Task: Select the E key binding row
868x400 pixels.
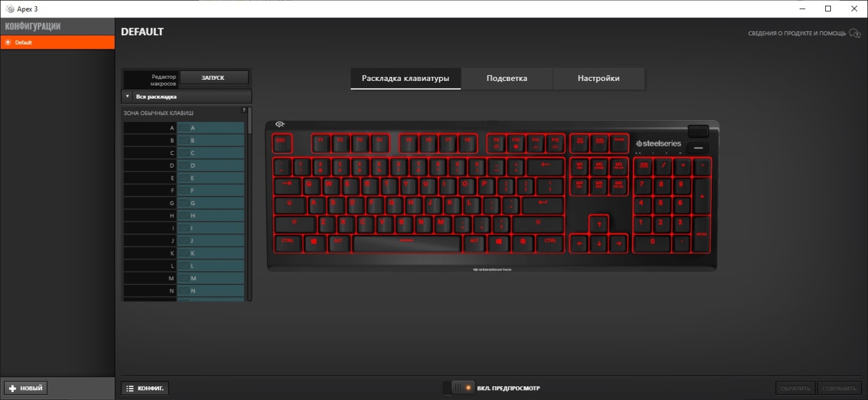Action: coord(184,178)
